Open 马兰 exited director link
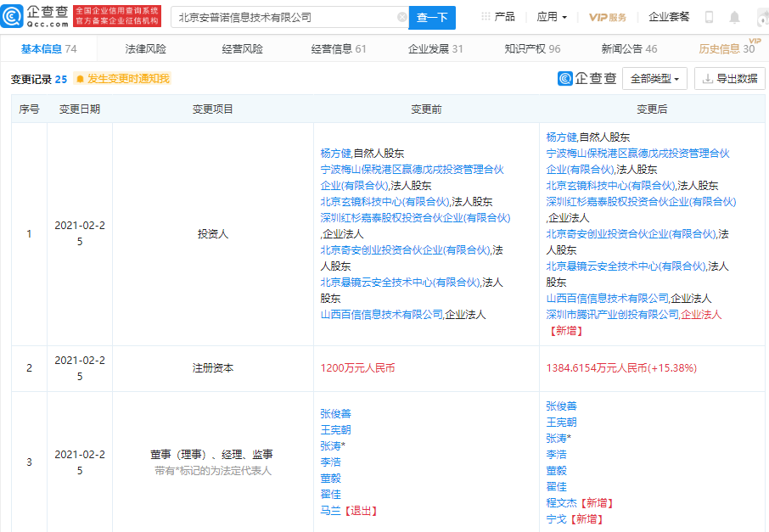 coord(330,511)
